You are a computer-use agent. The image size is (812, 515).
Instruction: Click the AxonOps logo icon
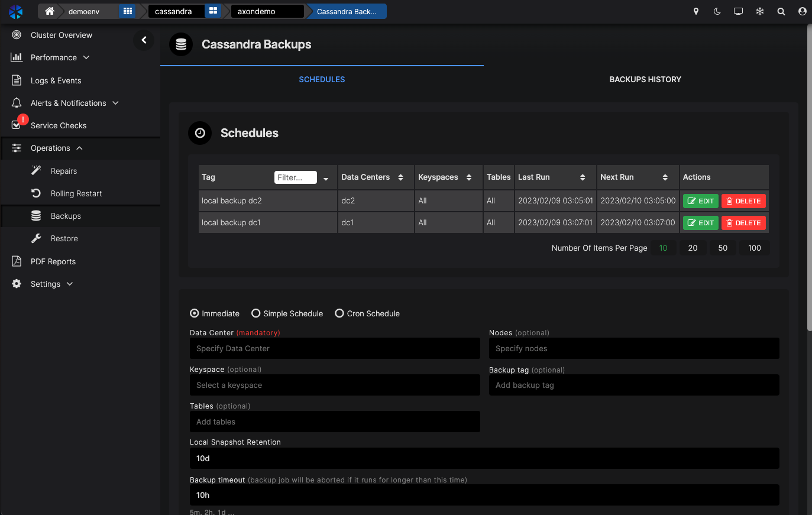(16, 11)
